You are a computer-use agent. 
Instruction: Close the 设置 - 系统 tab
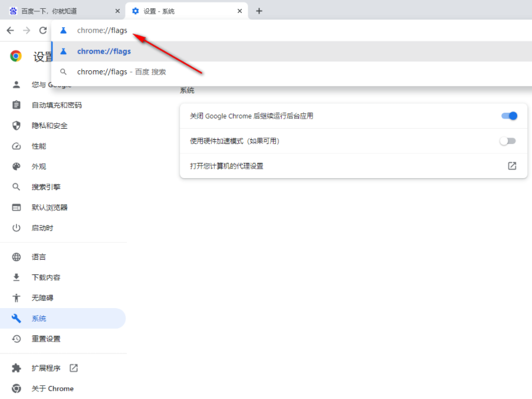point(239,11)
